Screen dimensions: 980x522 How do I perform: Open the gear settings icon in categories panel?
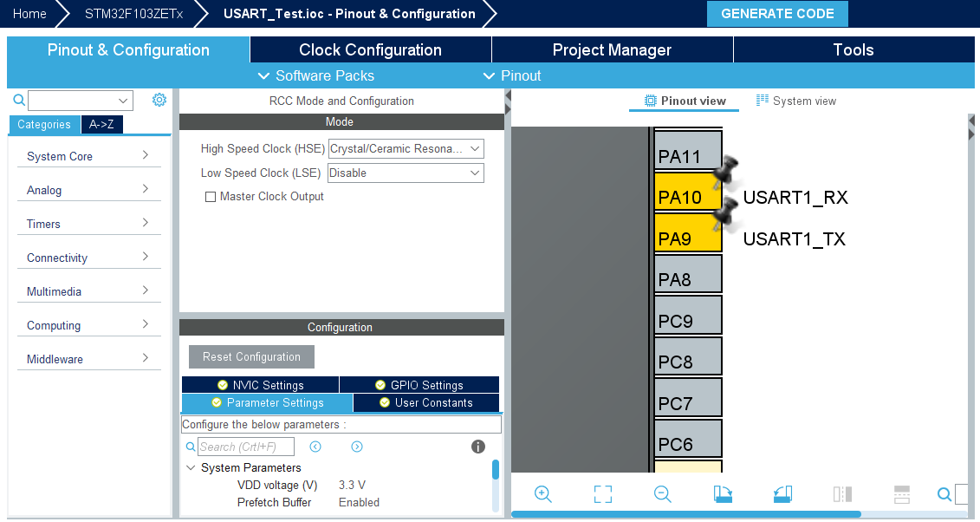pos(159,101)
